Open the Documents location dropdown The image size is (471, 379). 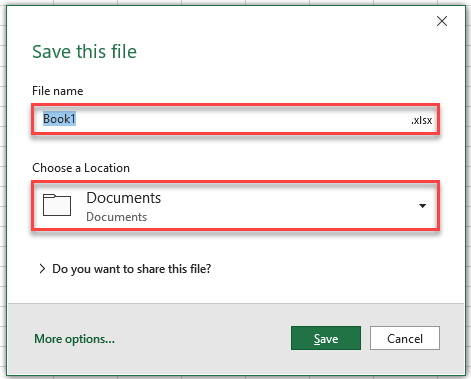click(x=235, y=206)
